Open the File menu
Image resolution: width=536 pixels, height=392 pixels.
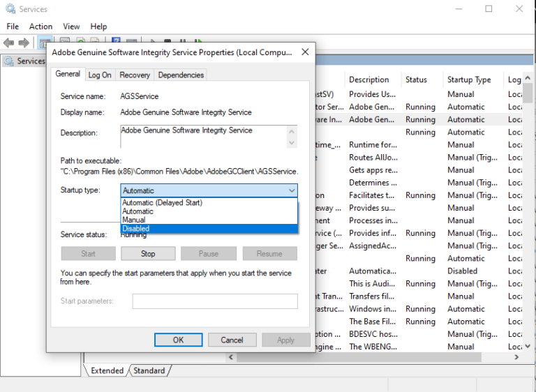13,27
